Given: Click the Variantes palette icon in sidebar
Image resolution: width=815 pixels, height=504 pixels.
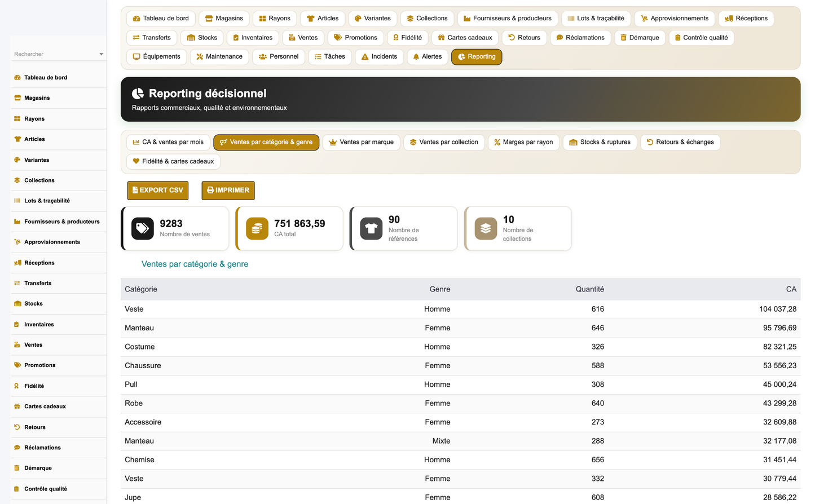Looking at the screenshot, I should coord(17,160).
